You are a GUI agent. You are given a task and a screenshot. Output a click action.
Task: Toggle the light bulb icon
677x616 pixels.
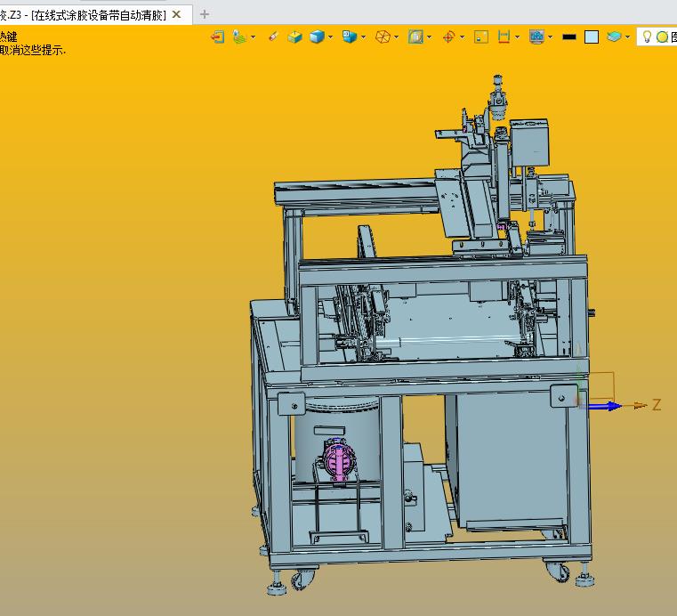(x=647, y=36)
